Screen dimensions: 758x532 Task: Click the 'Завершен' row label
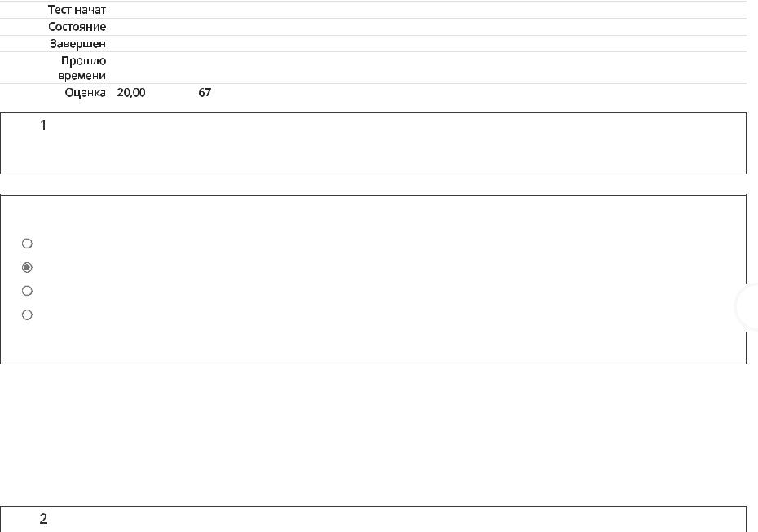coord(77,44)
